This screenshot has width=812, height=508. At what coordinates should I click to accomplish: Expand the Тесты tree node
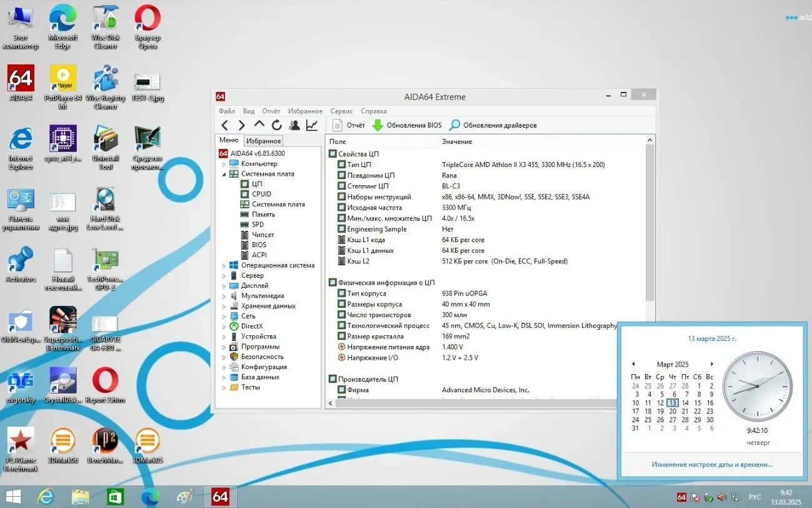pos(226,387)
